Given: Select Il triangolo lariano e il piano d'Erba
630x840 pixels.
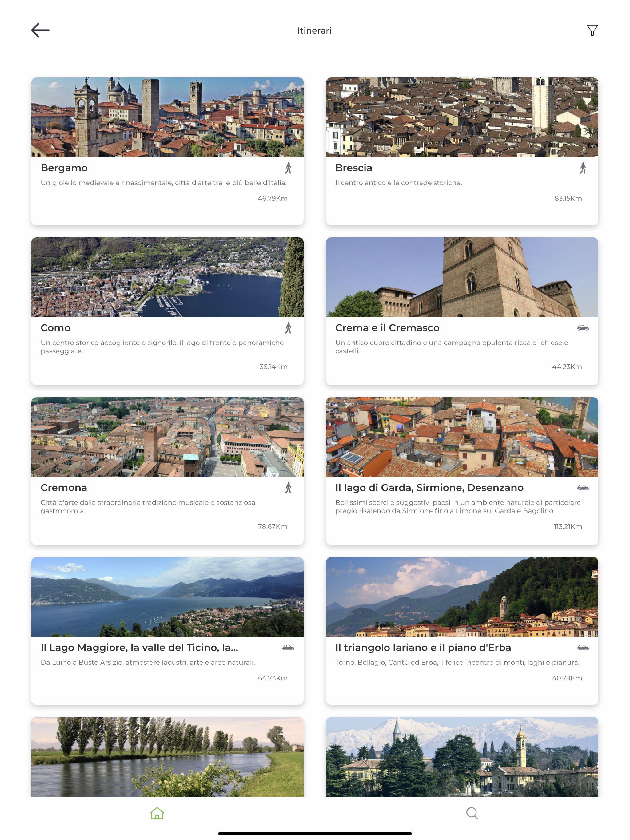Looking at the screenshot, I should click(x=423, y=648).
